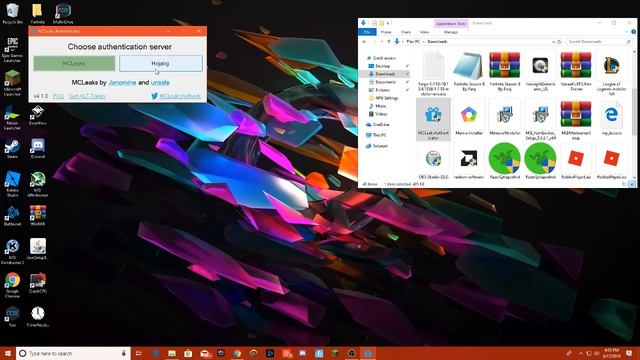640x360 pixels.
Task: Select the KovaaK FPS Aim Trainer archive
Action: pos(576,71)
